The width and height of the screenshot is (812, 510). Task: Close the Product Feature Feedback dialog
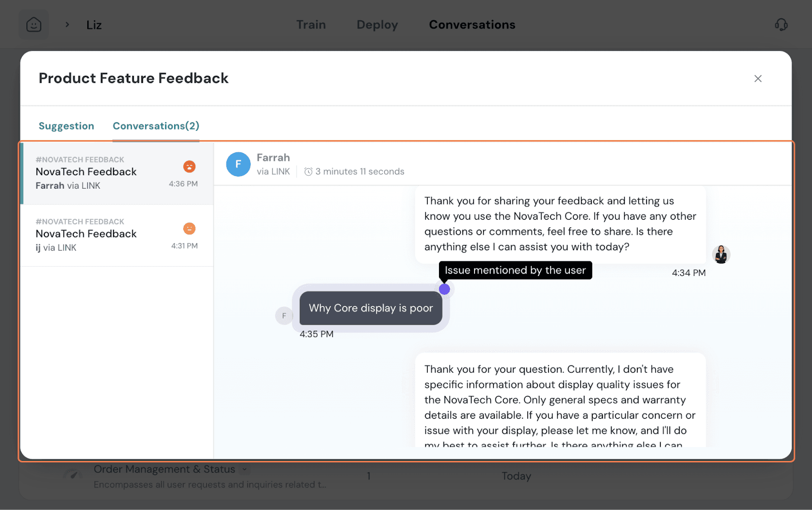coord(758,79)
